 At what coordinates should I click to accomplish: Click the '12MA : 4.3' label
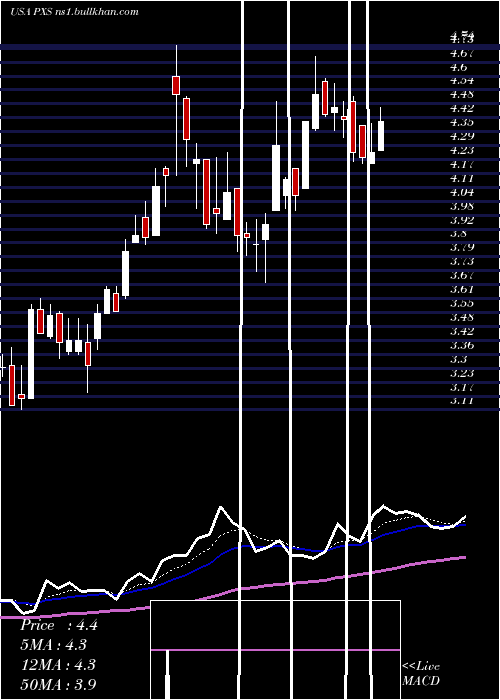pyautogui.click(x=58, y=665)
